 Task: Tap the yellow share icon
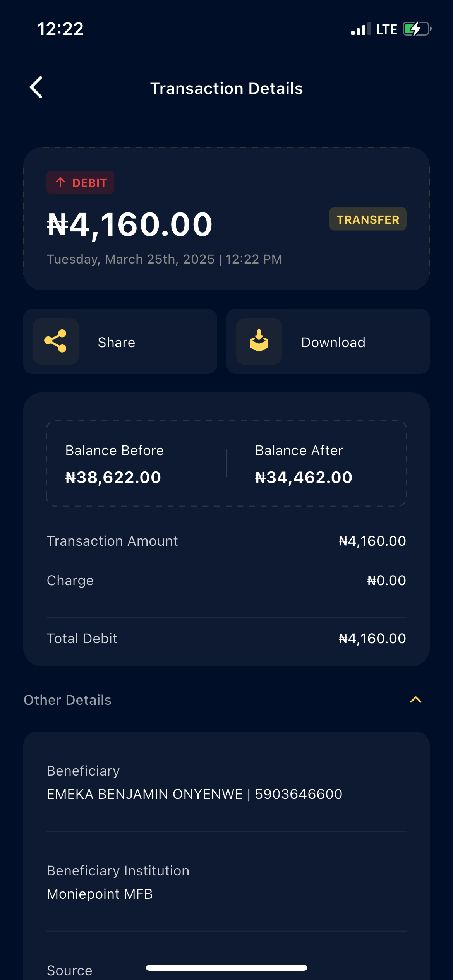(56, 341)
